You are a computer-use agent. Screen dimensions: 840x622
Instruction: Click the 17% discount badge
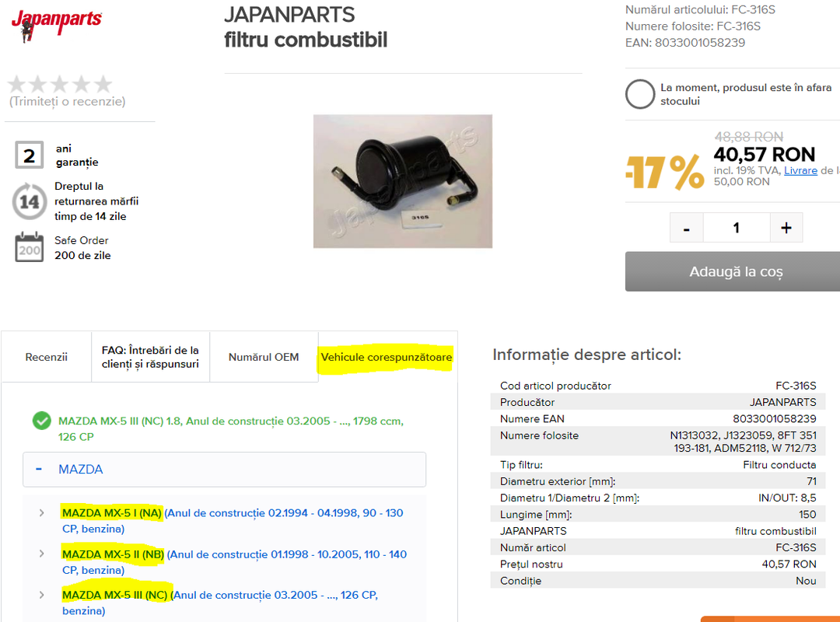pyautogui.click(x=665, y=172)
